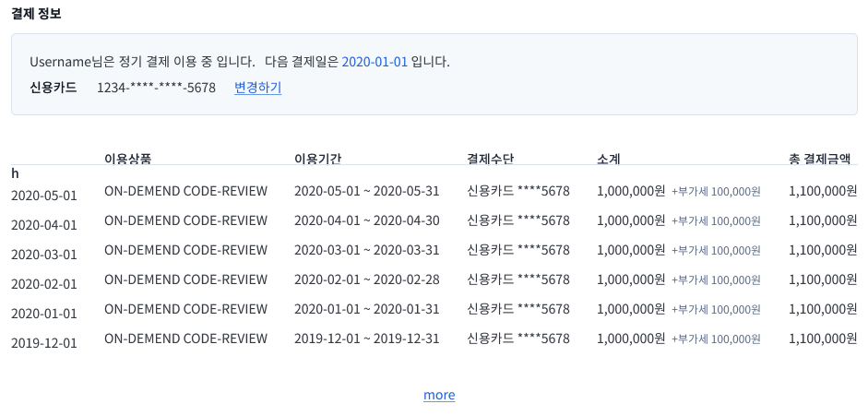
Task: Select the 2020-01-01 date cell in the table's date column
Action: coord(44,313)
